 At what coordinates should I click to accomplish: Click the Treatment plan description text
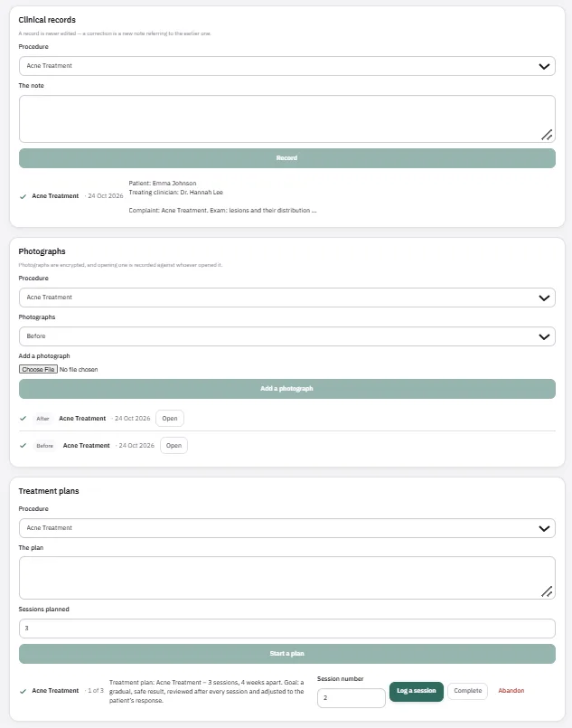coord(206,691)
